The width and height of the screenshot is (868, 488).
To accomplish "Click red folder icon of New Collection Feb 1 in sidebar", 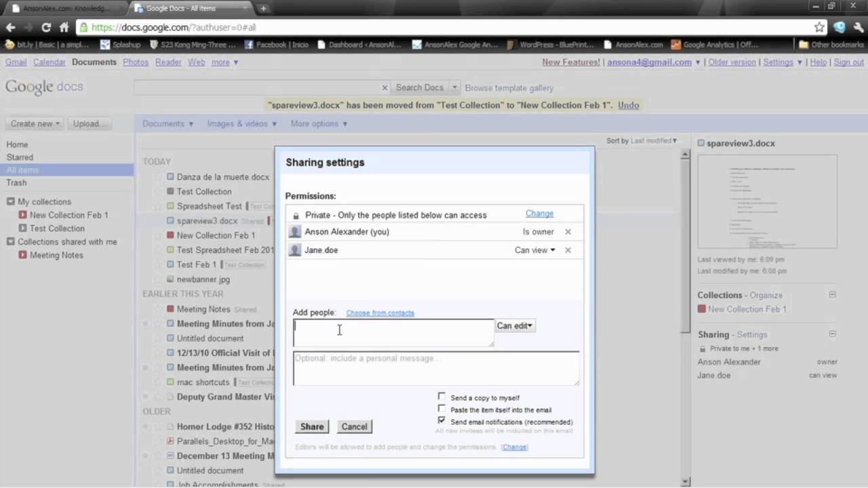I will click(23, 215).
